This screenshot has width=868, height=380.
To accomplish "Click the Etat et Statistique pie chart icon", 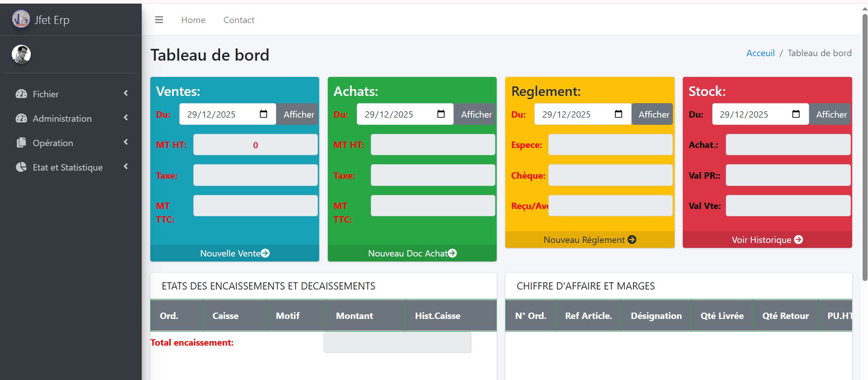I will [21, 167].
